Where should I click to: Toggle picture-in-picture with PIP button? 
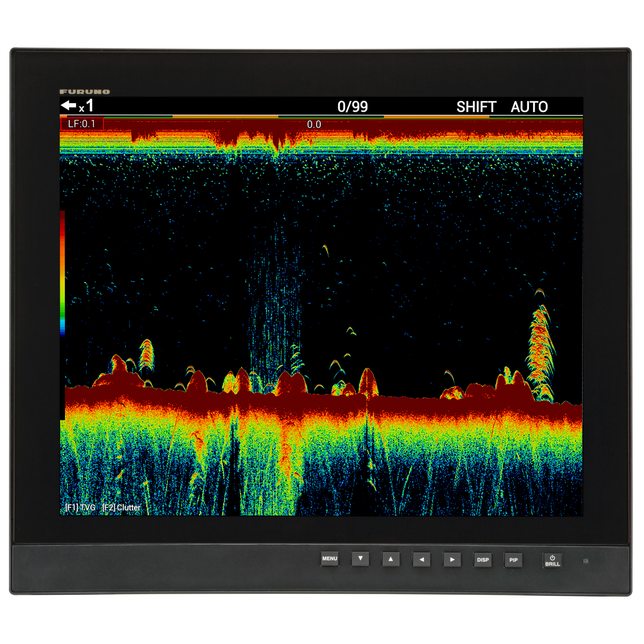pyautogui.click(x=513, y=560)
